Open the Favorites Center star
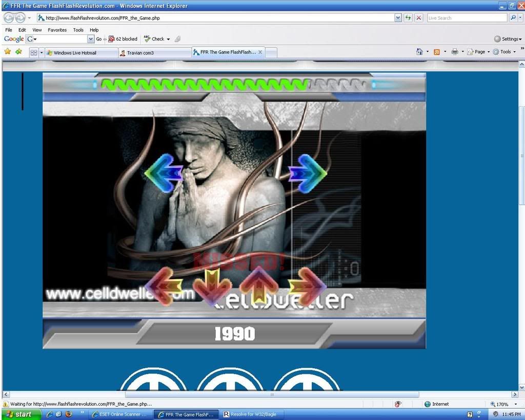525x420 pixels. click(8, 52)
